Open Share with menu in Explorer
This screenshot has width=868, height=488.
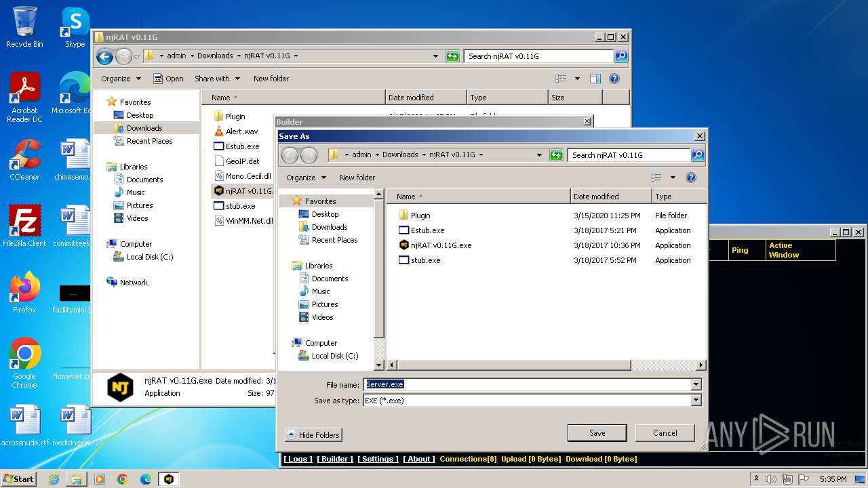pyautogui.click(x=217, y=79)
